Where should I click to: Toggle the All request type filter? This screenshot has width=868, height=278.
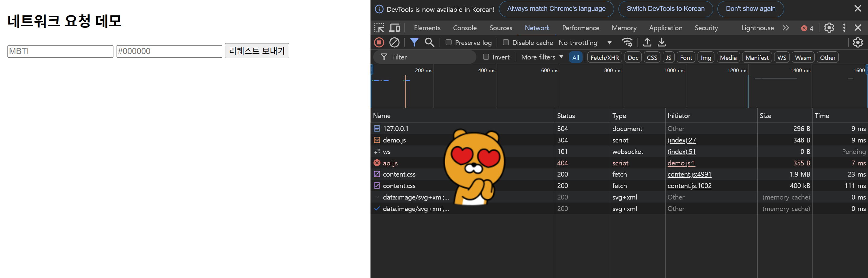tap(576, 57)
